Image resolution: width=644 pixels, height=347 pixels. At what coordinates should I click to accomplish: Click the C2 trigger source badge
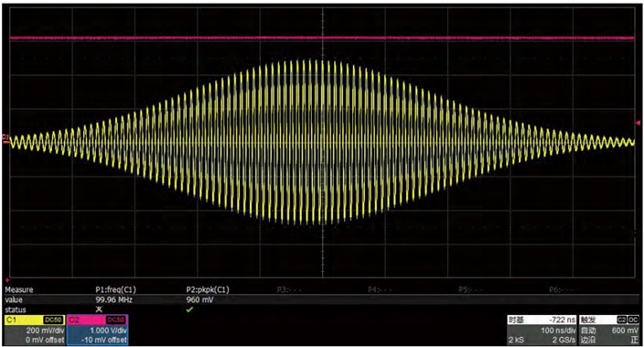621,320
